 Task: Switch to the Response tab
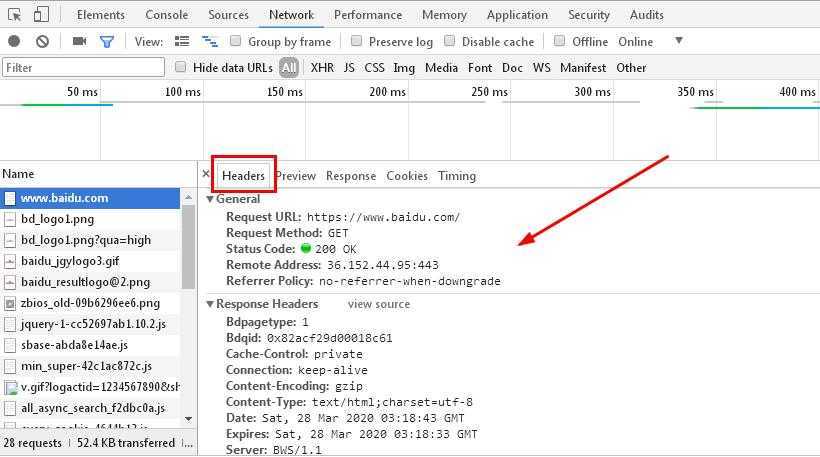[x=351, y=176]
